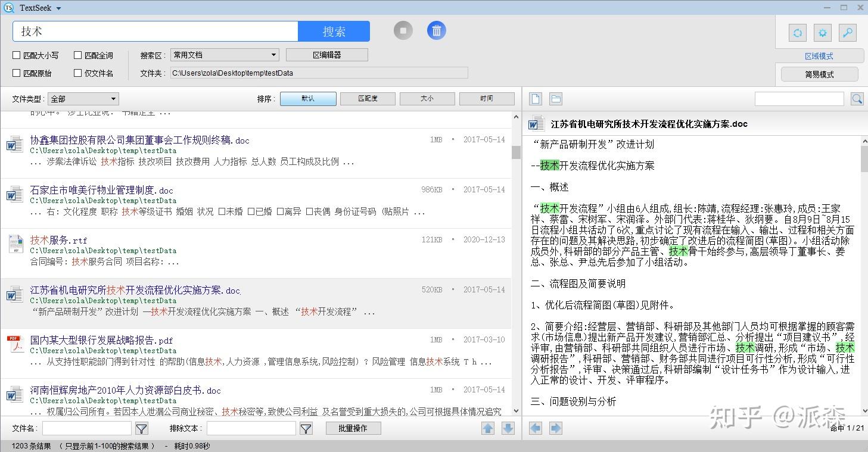This screenshot has width=868, height=452.
Task: Click the refresh/sync icon at top right
Action: tap(797, 33)
